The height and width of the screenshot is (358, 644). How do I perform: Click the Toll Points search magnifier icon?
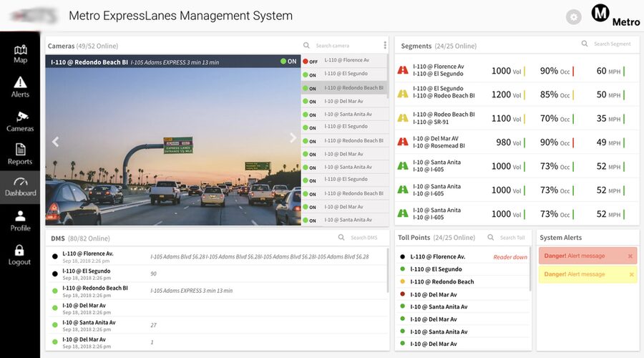click(x=491, y=237)
